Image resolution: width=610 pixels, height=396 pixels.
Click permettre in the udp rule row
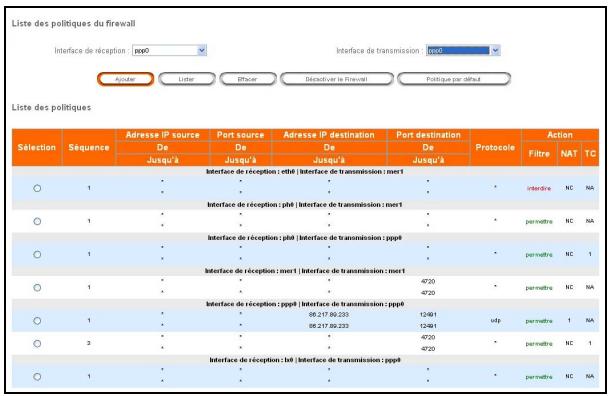[539, 321]
